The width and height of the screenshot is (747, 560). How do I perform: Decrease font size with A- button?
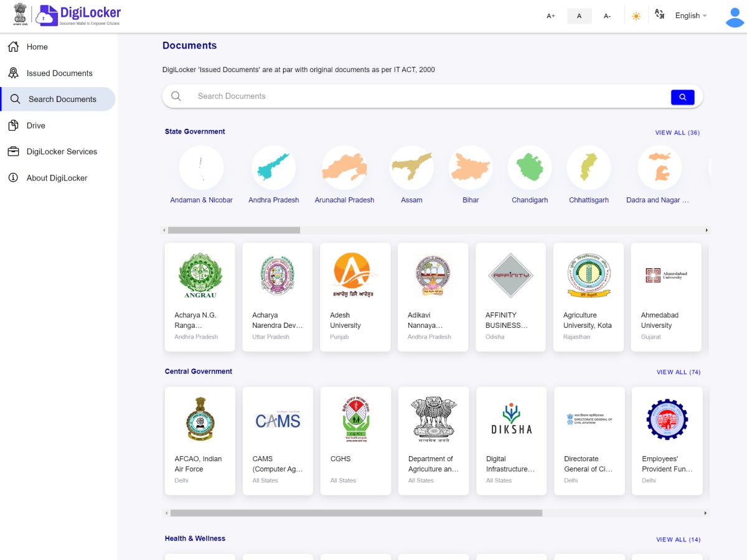(x=607, y=16)
